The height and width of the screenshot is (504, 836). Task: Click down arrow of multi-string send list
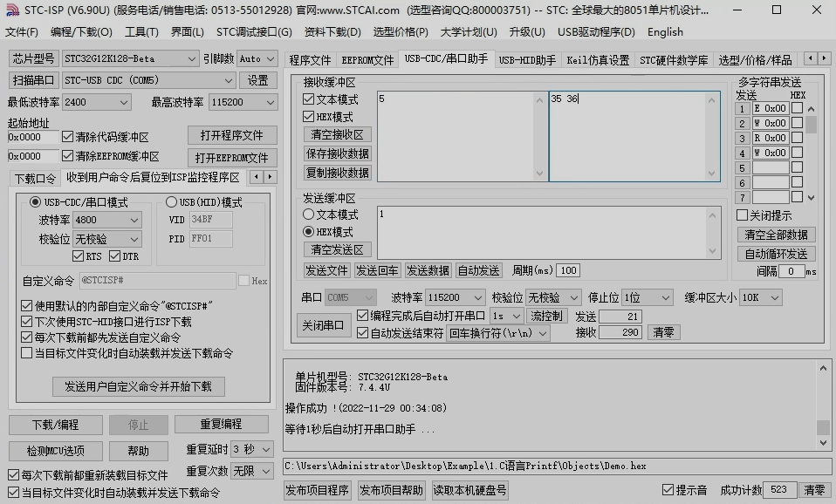pos(811,198)
